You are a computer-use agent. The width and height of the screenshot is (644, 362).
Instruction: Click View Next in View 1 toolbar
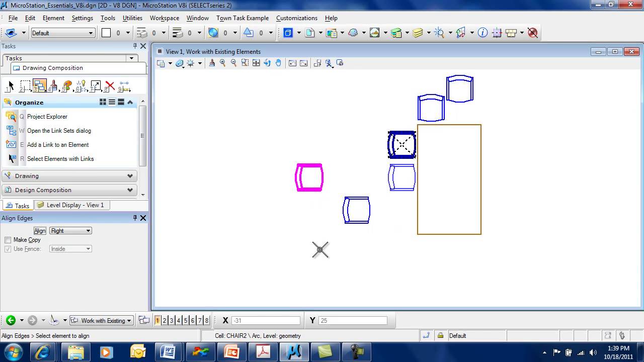[303, 63]
